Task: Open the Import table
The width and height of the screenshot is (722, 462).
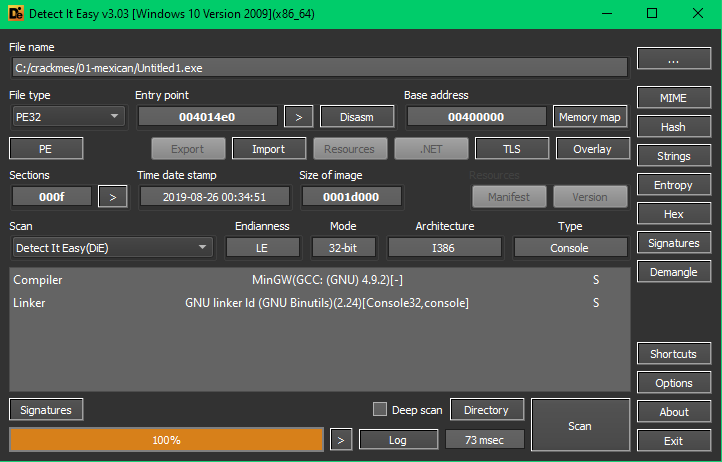Action: [x=268, y=148]
